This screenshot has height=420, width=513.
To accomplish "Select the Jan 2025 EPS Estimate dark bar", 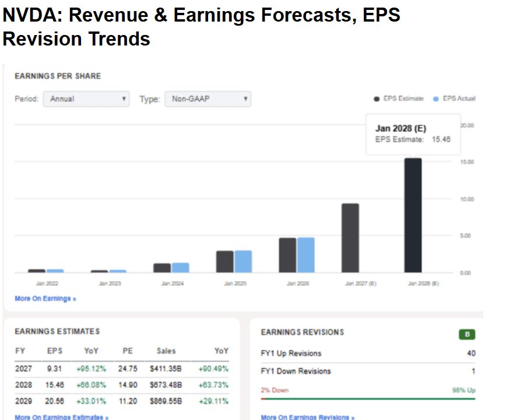I will click(225, 262).
